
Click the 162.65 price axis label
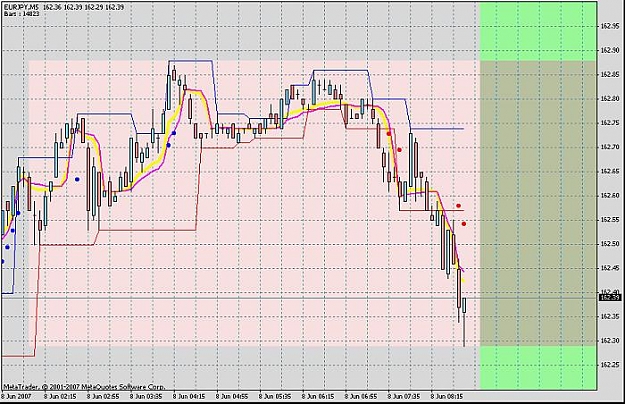[610, 171]
